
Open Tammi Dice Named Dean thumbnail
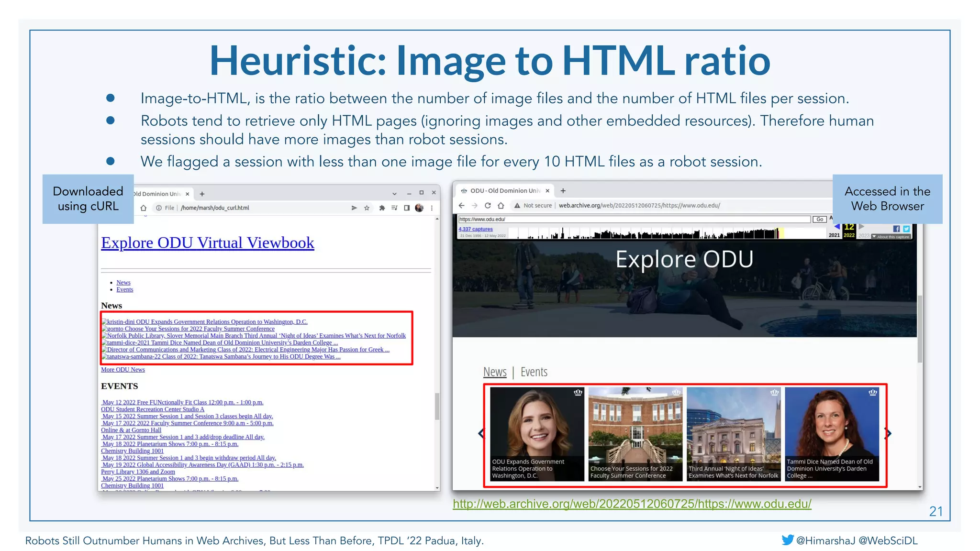click(832, 434)
